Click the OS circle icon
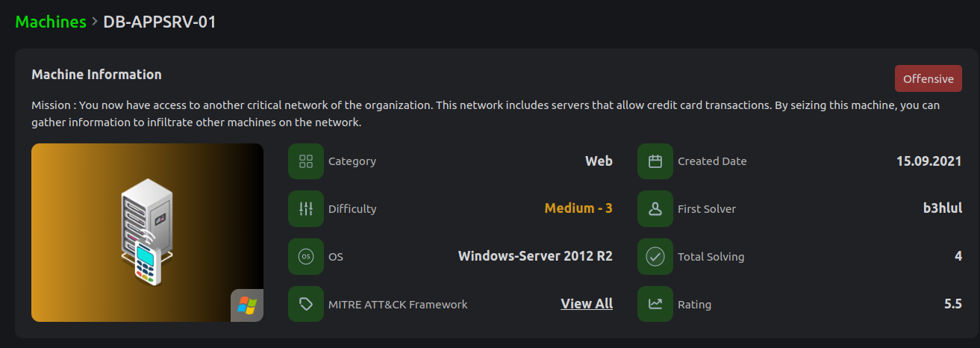 pyautogui.click(x=305, y=257)
